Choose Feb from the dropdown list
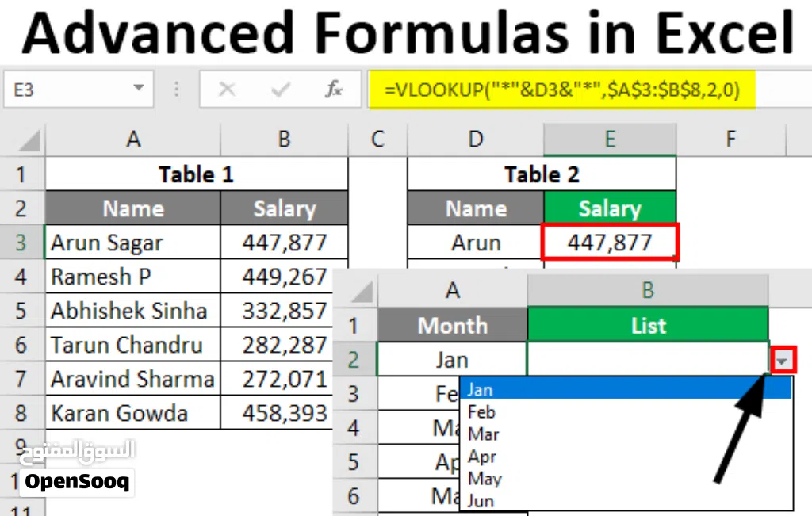Image resolution: width=812 pixels, height=516 pixels. click(x=481, y=412)
